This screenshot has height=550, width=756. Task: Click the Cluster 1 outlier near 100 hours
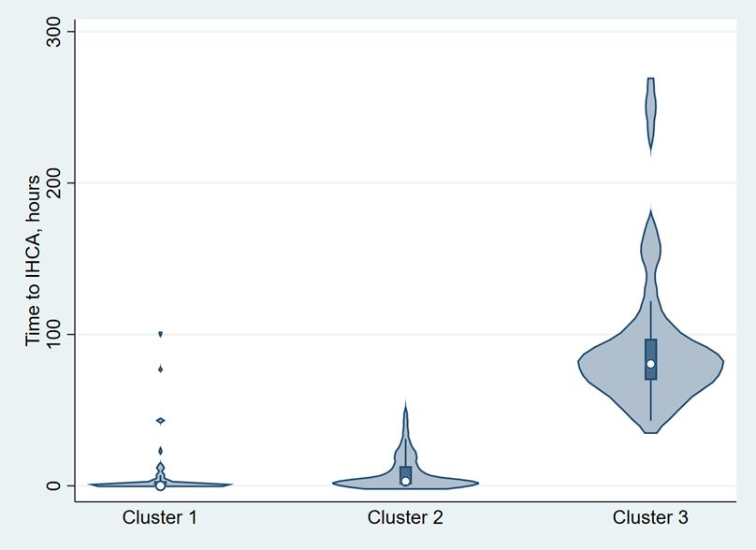pos(160,334)
